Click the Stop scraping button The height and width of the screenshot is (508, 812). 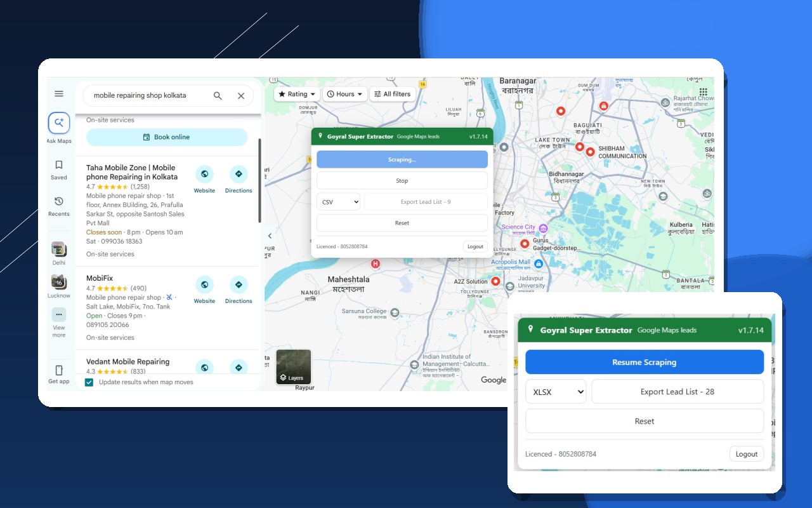tap(402, 181)
